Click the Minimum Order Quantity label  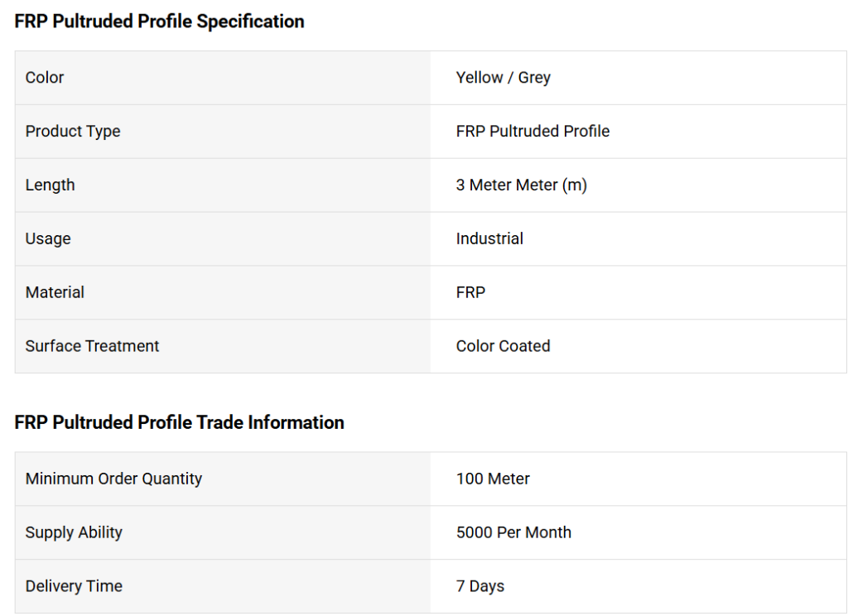tap(113, 479)
